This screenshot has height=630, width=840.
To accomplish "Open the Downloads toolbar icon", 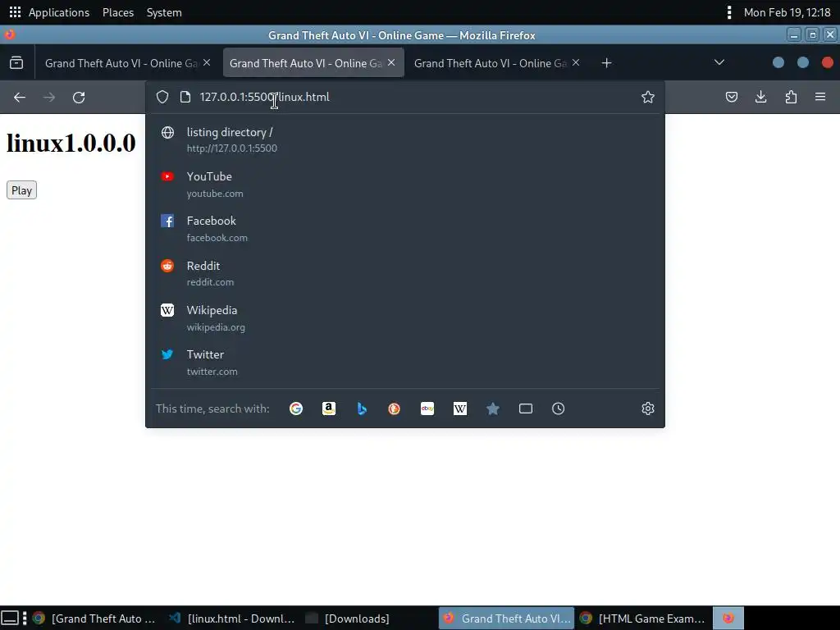I will point(760,97).
